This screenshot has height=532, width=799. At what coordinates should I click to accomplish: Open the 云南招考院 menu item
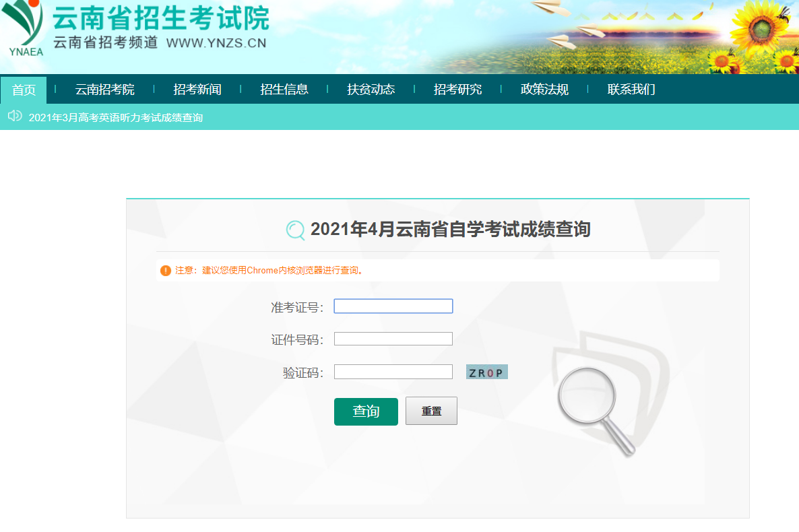[x=104, y=90]
